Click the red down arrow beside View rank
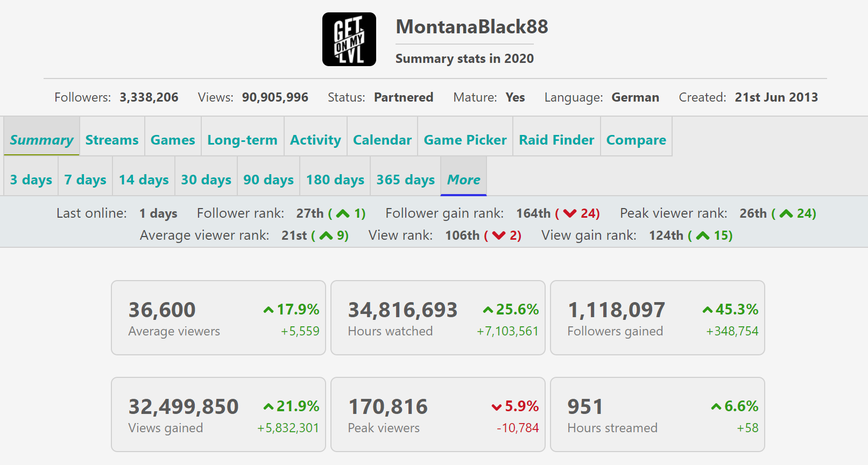Screen dimensions: 868x465 click(x=499, y=235)
